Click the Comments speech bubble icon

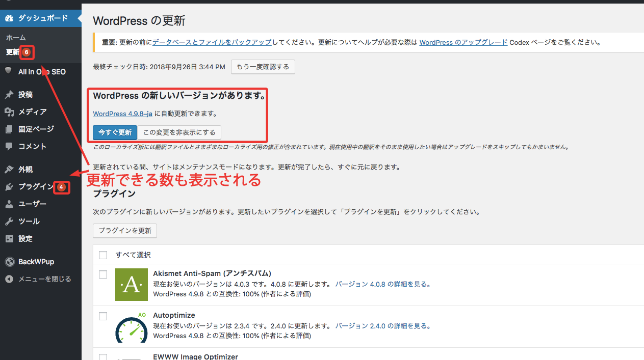[9, 146]
